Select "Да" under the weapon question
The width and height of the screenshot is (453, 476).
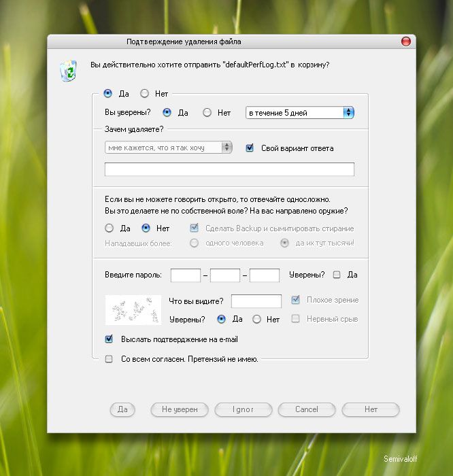pyautogui.click(x=109, y=228)
